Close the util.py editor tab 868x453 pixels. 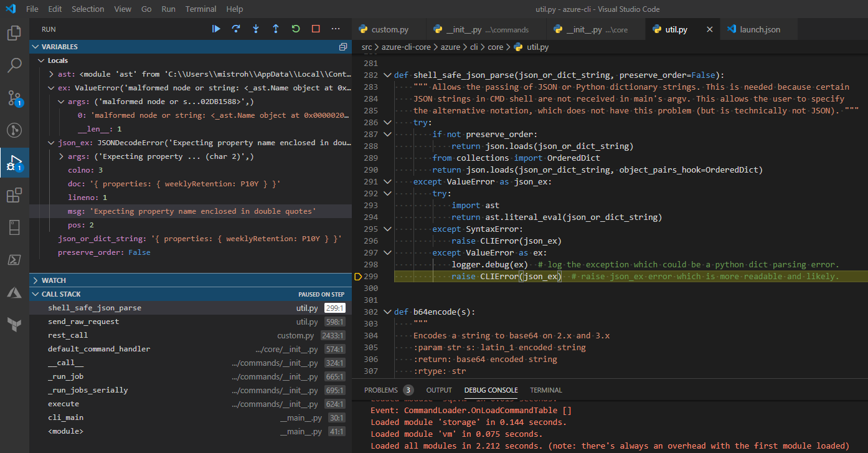click(x=710, y=29)
